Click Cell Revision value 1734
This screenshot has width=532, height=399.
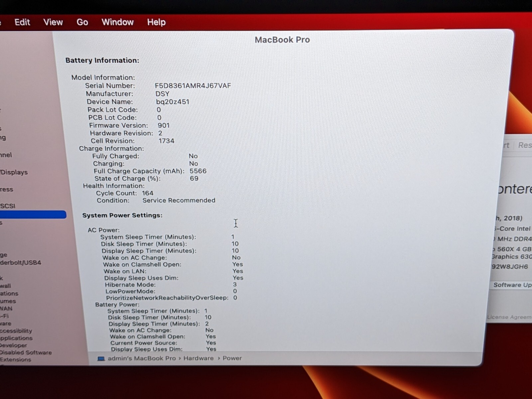(x=166, y=141)
